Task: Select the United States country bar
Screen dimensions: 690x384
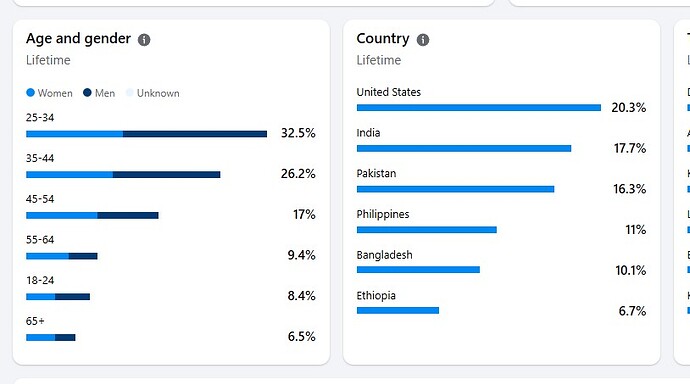Action: 479,108
